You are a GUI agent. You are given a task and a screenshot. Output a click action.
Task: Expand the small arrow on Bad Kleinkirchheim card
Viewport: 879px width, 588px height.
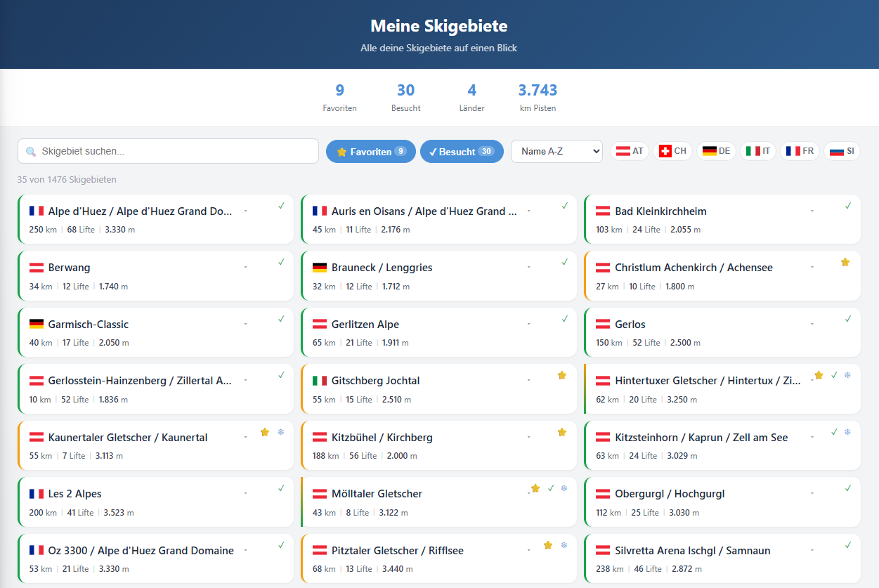point(812,211)
